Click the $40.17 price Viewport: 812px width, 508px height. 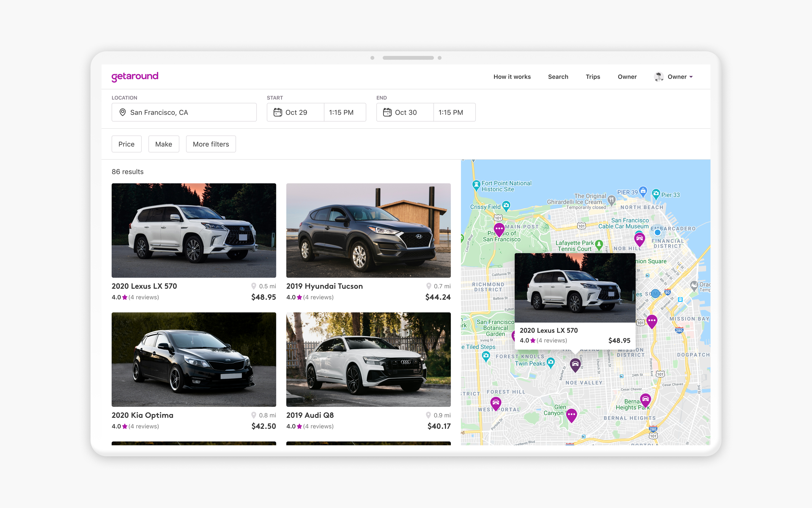[x=439, y=426]
